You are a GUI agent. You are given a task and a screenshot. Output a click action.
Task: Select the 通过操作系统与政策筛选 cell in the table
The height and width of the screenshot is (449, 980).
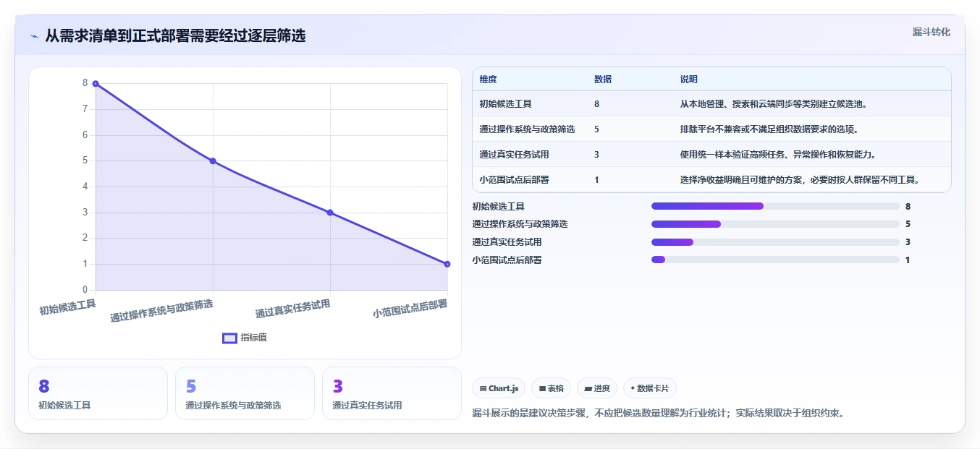[527, 129]
